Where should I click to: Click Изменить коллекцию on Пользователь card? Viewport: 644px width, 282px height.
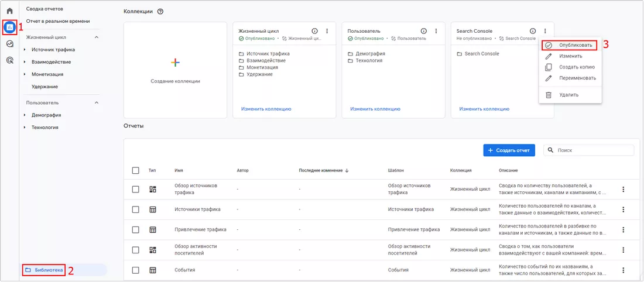pyautogui.click(x=375, y=109)
